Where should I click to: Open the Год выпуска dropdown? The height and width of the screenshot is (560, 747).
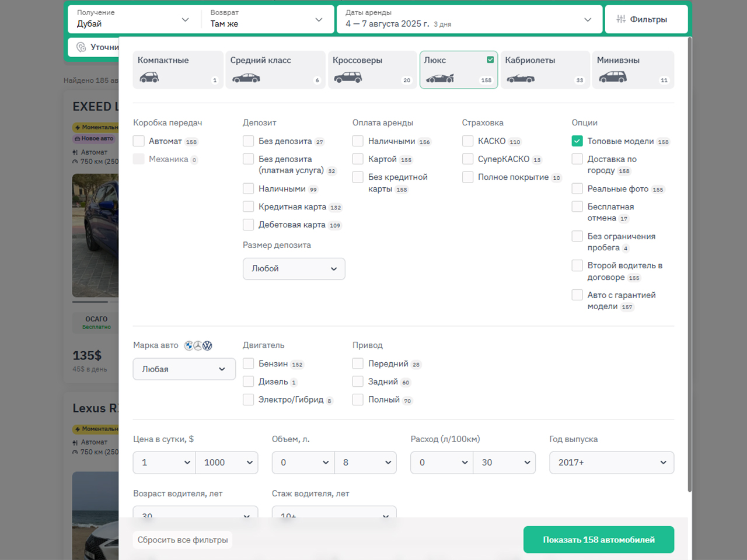612,463
